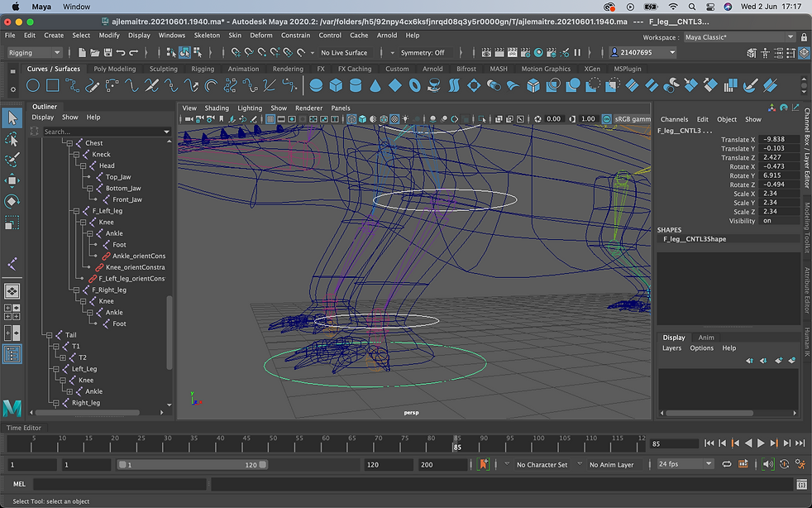Select the NURBS Square shelf icon
812x508 pixels.
coord(52,85)
